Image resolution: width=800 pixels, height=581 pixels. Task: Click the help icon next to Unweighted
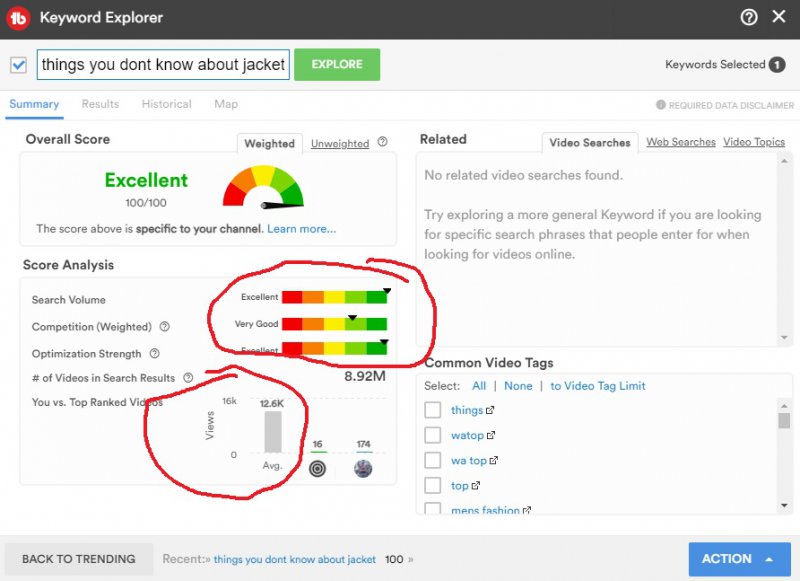tap(382, 143)
